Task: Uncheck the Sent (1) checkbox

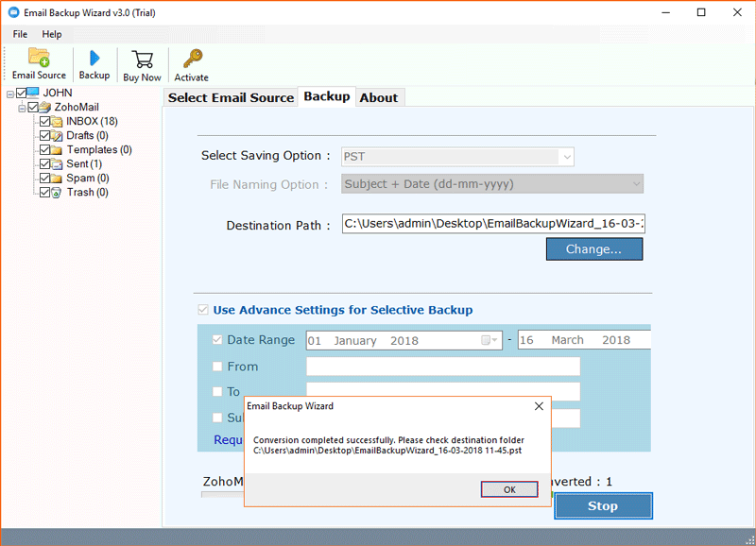Action: coord(44,163)
